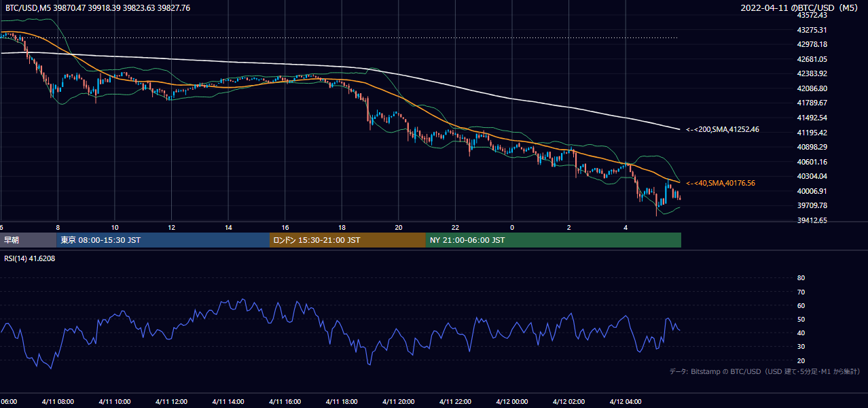
Task: Click the BTC/USD,M5 OHLC header text
Action: [98, 8]
